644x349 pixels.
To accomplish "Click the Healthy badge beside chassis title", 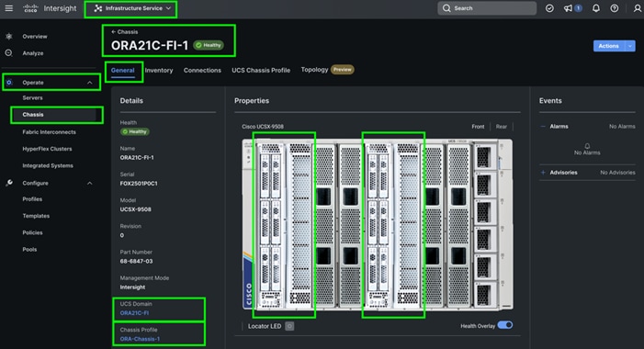I will (x=209, y=45).
